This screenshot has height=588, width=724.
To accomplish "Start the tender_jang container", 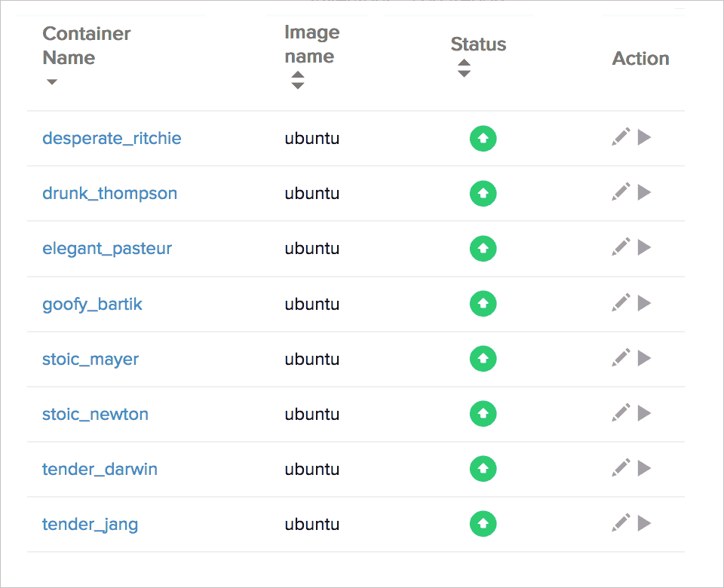I will click(645, 523).
